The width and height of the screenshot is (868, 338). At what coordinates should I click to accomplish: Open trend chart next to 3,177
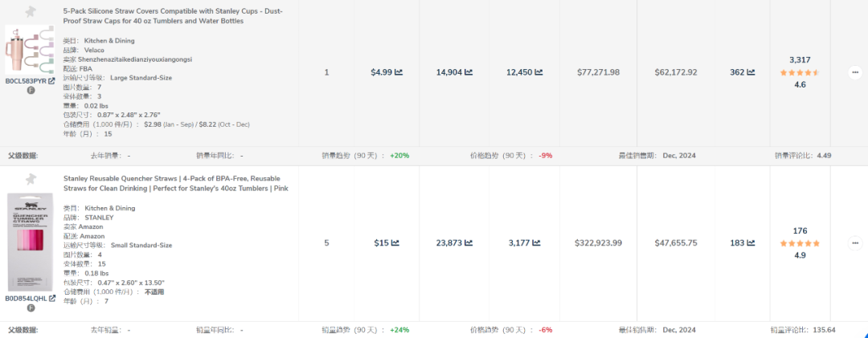(536, 242)
